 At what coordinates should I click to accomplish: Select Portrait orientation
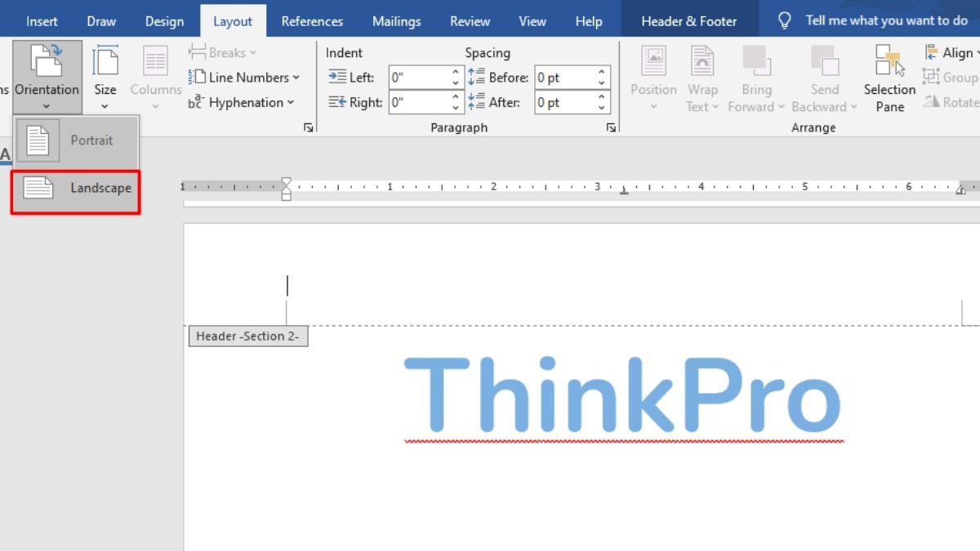click(x=75, y=140)
